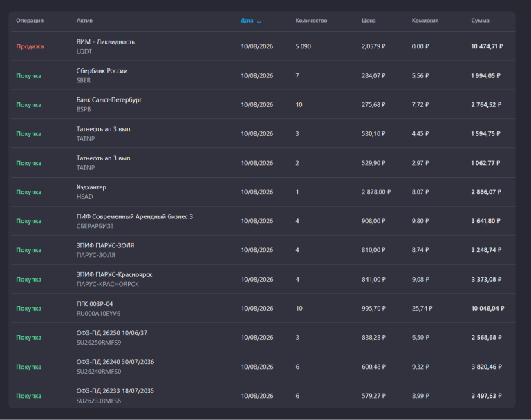This screenshot has height=420, width=531.
Task: Open the ЗПИФ ПАРУС-Красноярск asset name
Action: [x=114, y=274]
